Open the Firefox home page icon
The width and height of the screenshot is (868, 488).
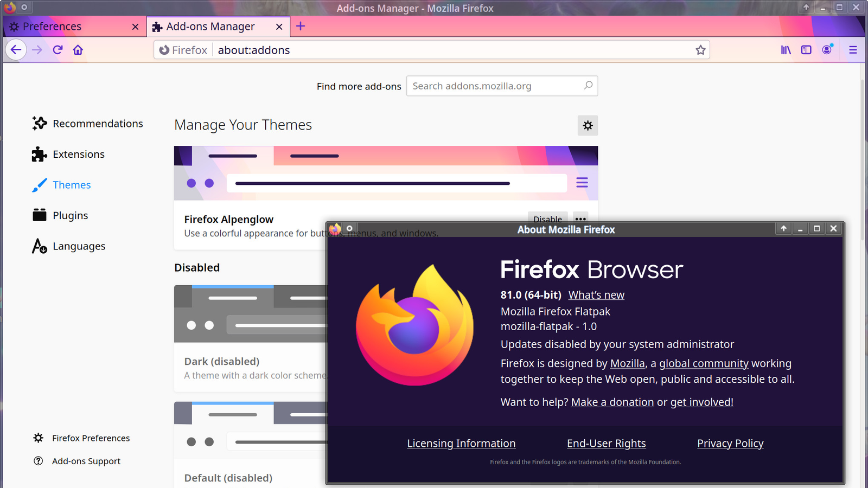[78, 50]
